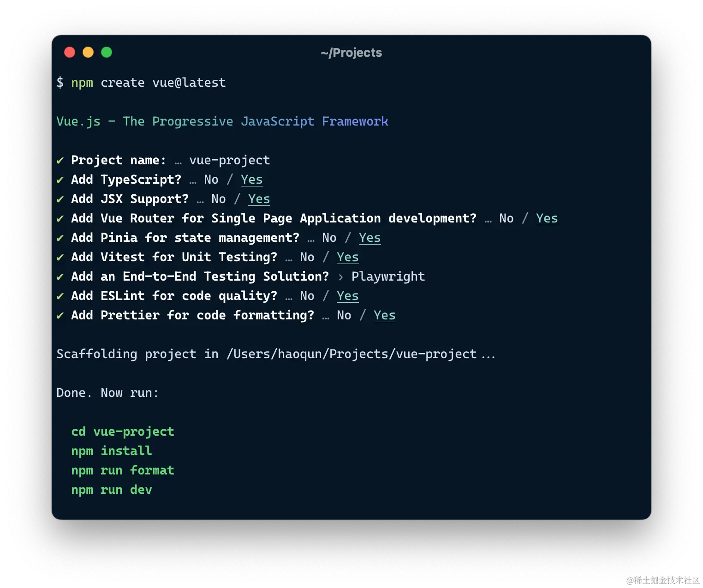Click the 'vue-project' project name value
Image resolution: width=703 pixels, height=588 pixels.
click(x=230, y=160)
